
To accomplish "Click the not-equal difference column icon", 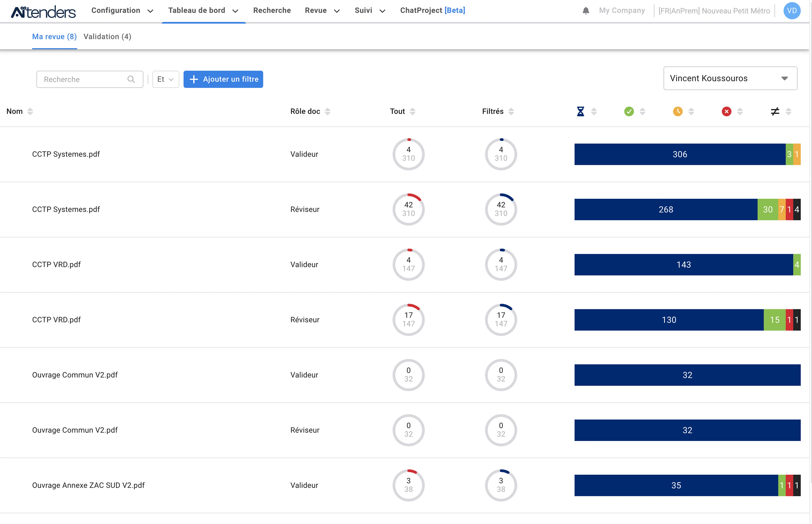I will pos(775,111).
